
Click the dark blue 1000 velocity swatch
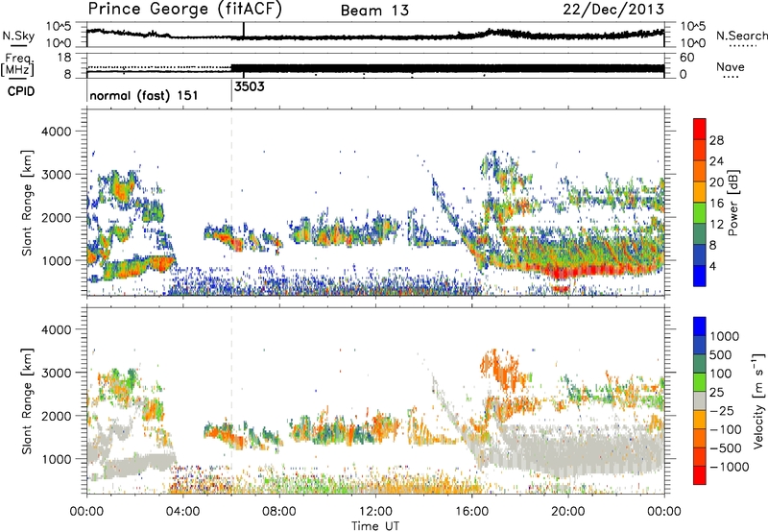click(700, 326)
